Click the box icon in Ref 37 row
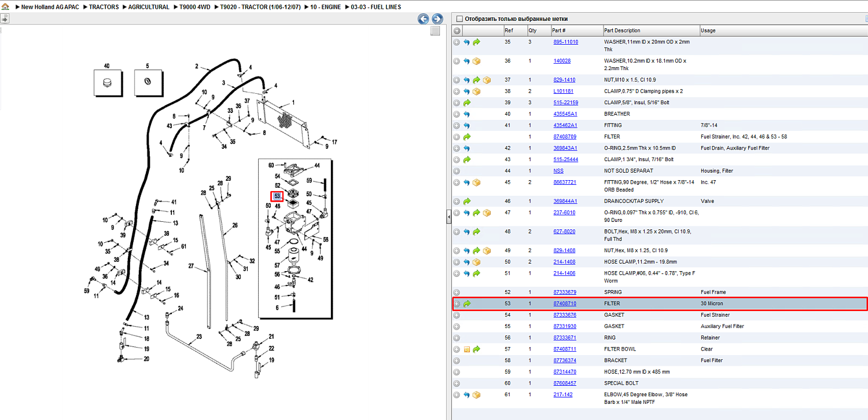The height and width of the screenshot is (420, 868). (x=487, y=80)
